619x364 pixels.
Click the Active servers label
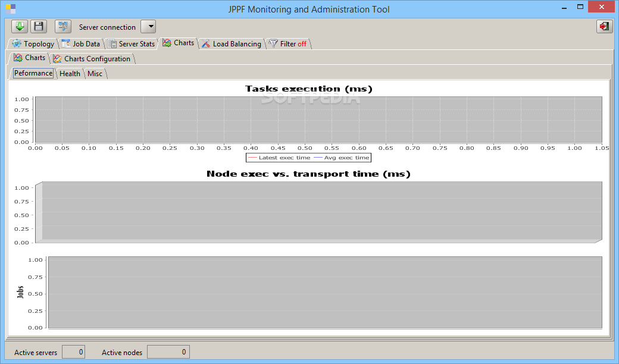[36, 353]
